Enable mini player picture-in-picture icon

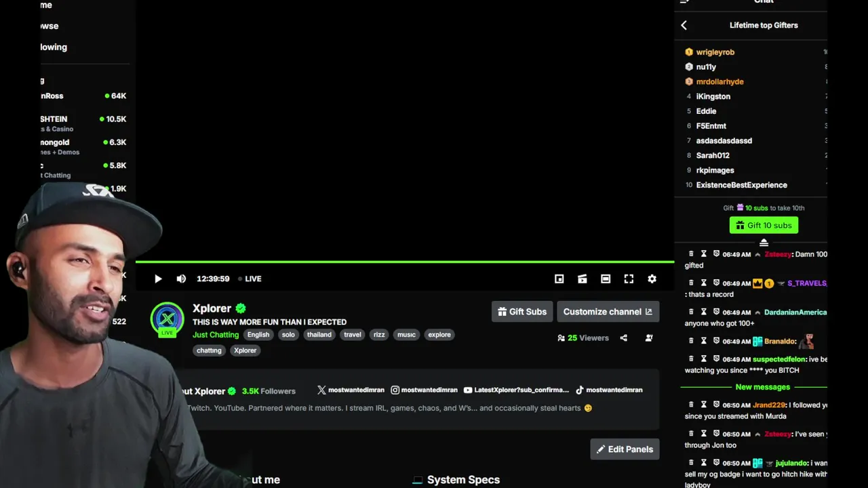(x=559, y=279)
